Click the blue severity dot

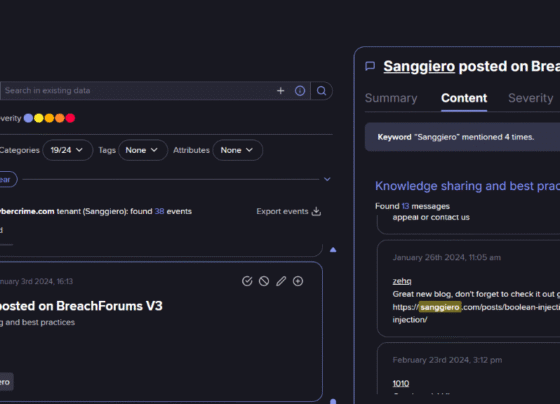(x=29, y=118)
